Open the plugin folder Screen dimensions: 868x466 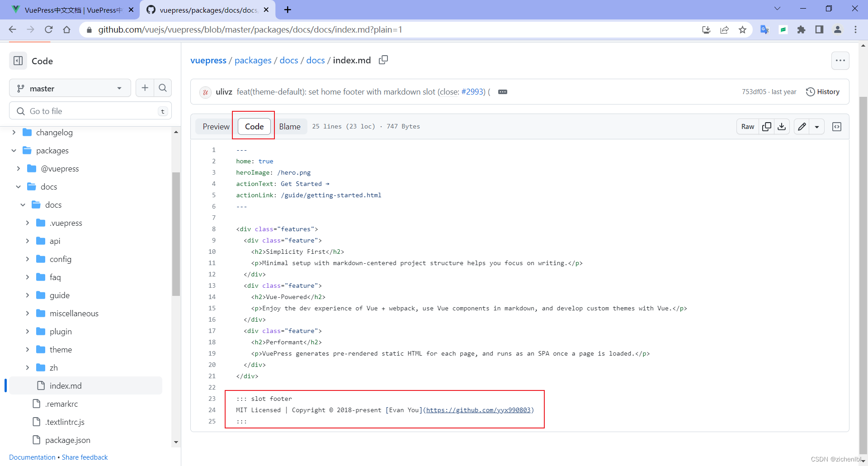point(61,331)
